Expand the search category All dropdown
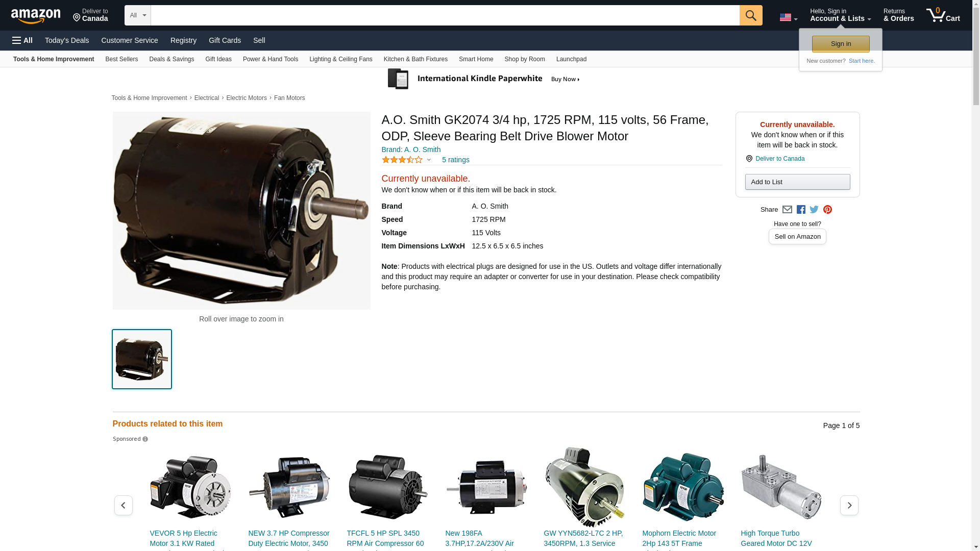 click(x=137, y=15)
